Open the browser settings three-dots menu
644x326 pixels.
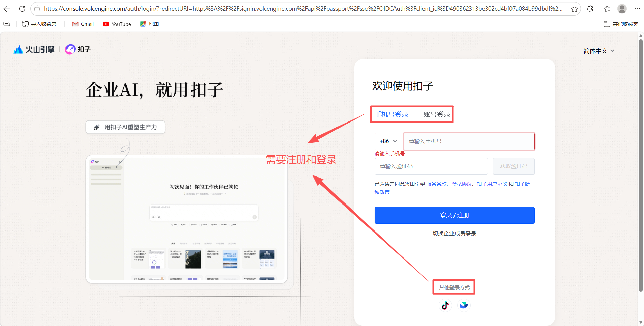637,9
